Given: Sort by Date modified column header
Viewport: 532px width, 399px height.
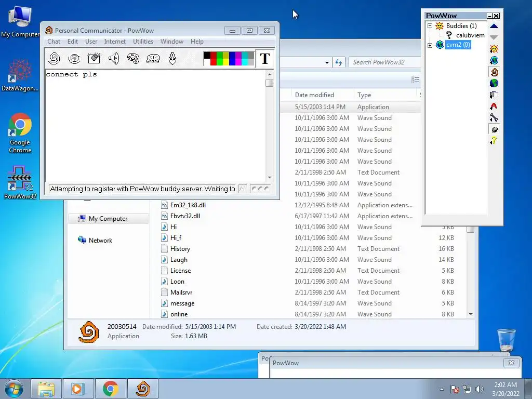Looking at the screenshot, I should pyautogui.click(x=322, y=95).
